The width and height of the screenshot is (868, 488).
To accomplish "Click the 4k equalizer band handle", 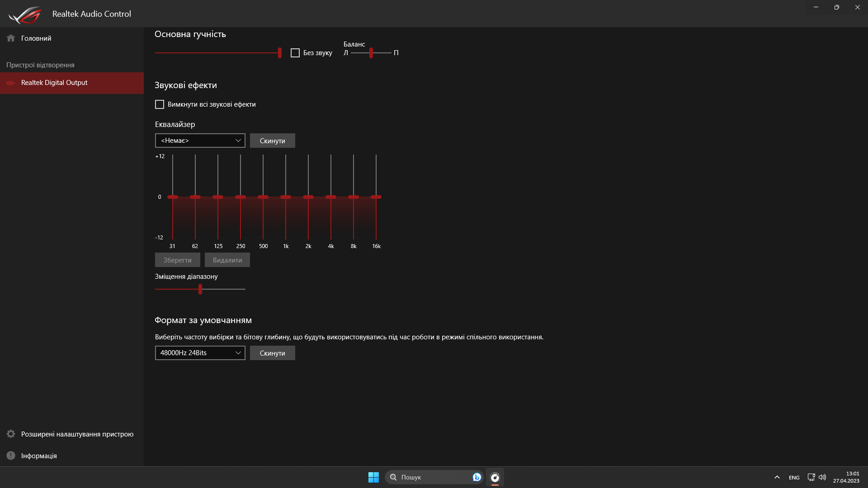I will [331, 197].
